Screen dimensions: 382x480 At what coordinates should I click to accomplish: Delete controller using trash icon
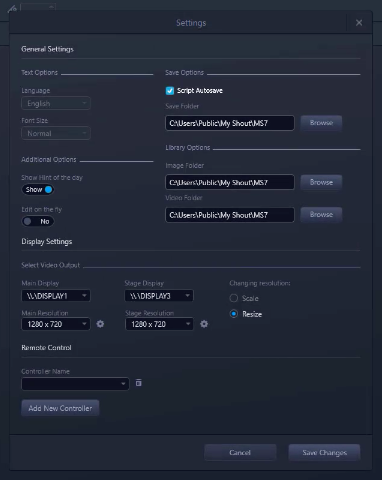click(139, 383)
